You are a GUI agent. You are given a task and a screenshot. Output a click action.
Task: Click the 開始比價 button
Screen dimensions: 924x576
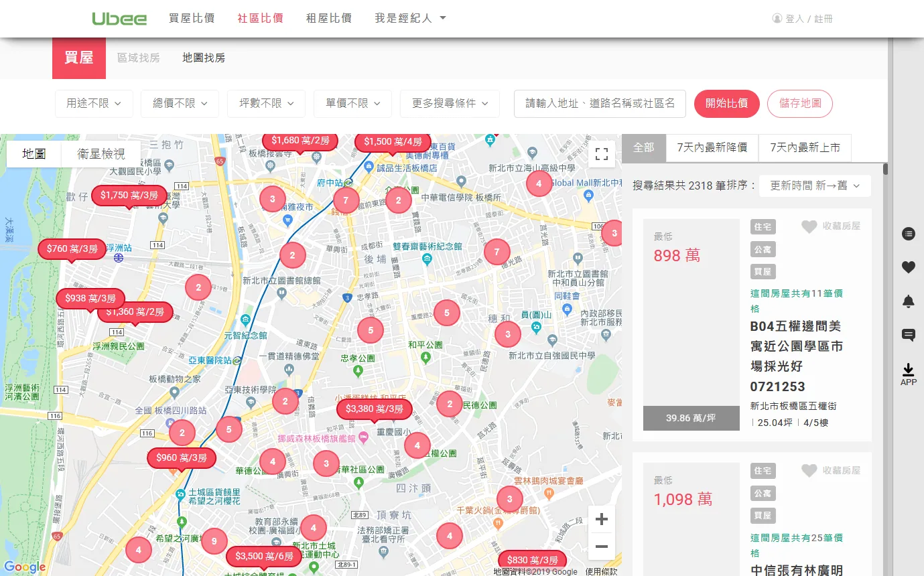point(726,104)
